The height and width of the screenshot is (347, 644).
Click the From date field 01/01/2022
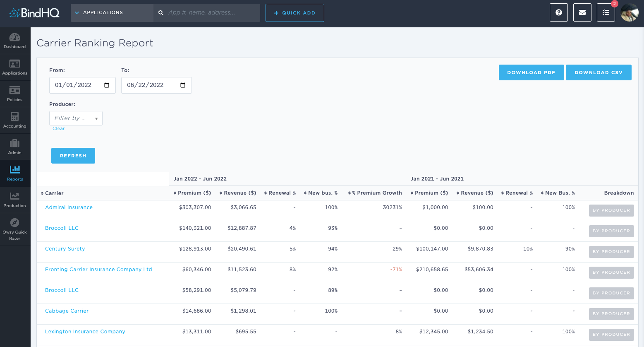pyautogui.click(x=82, y=85)
